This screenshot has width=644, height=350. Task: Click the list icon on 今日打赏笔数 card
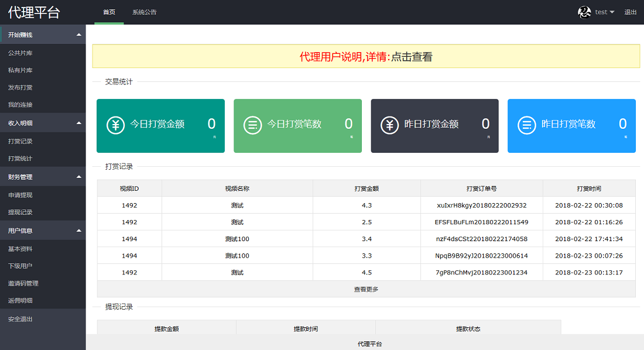(x=252, y=125)
